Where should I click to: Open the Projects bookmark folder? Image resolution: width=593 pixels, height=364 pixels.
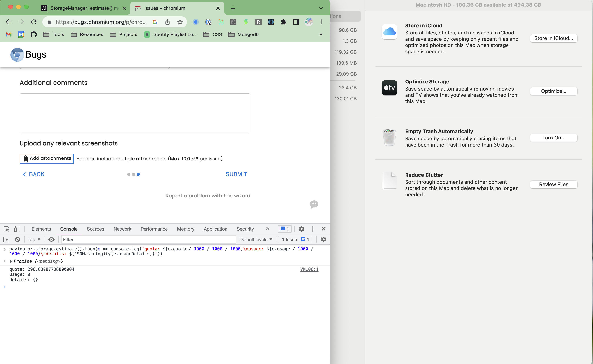tap(123, 34)
